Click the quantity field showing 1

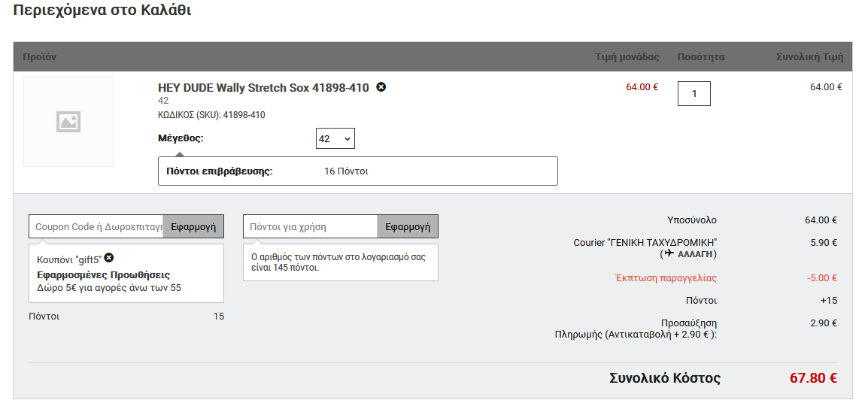(x=694, y=93)
